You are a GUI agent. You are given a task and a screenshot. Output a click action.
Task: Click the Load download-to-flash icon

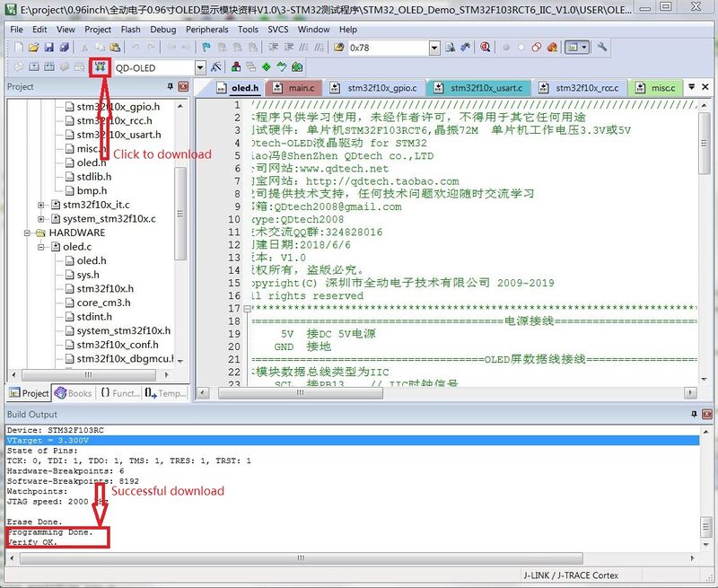[x=100, y=67]
